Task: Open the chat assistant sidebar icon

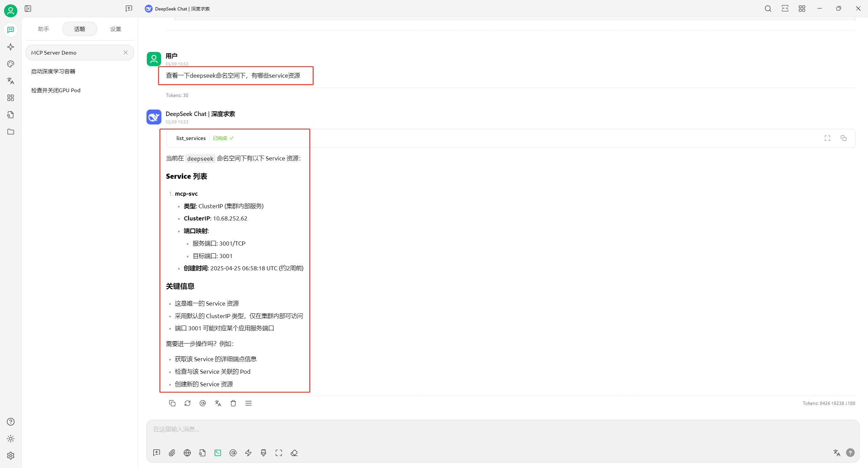Action: (11, 30)
